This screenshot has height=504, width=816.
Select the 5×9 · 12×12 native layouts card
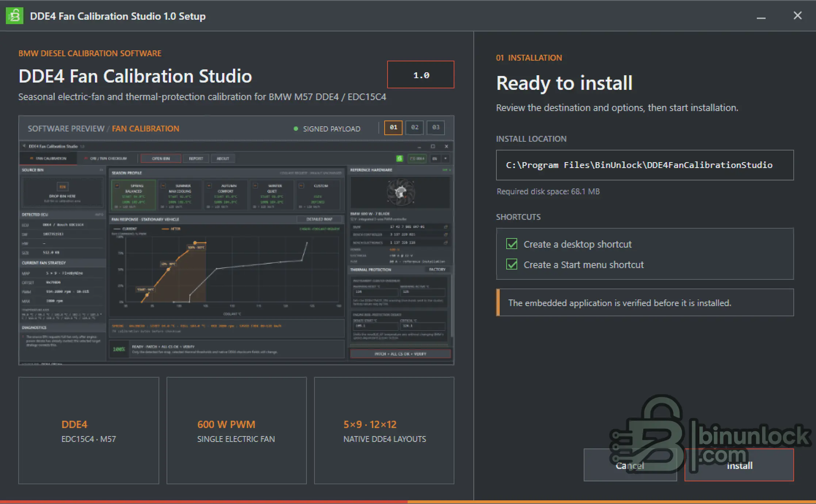pyautogui.click(x=384, y=431)
